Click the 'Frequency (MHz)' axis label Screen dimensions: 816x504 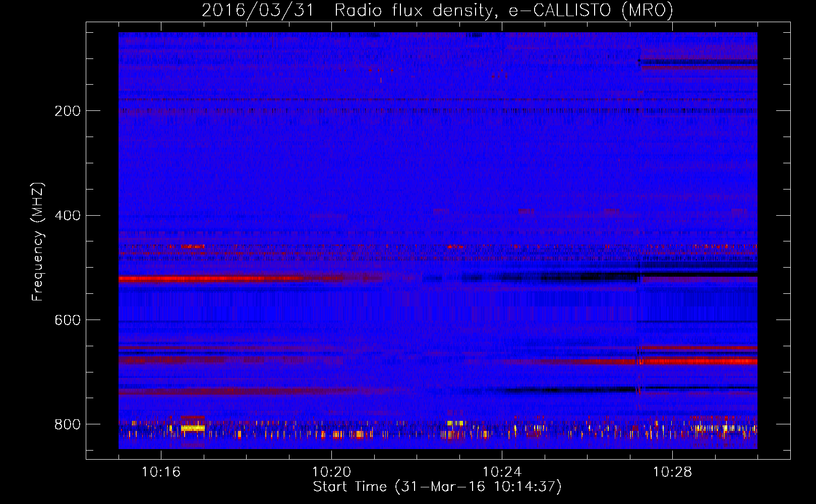(38, 241)
